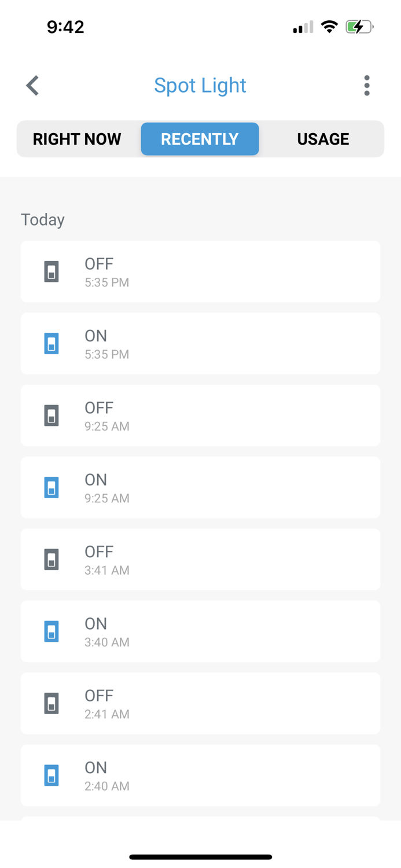This screenshot has height=868, width=401.
Task: Tap the gray device icon beside 5:35 PM OFF
Action: pyautogui.click(x=51, y=271)
